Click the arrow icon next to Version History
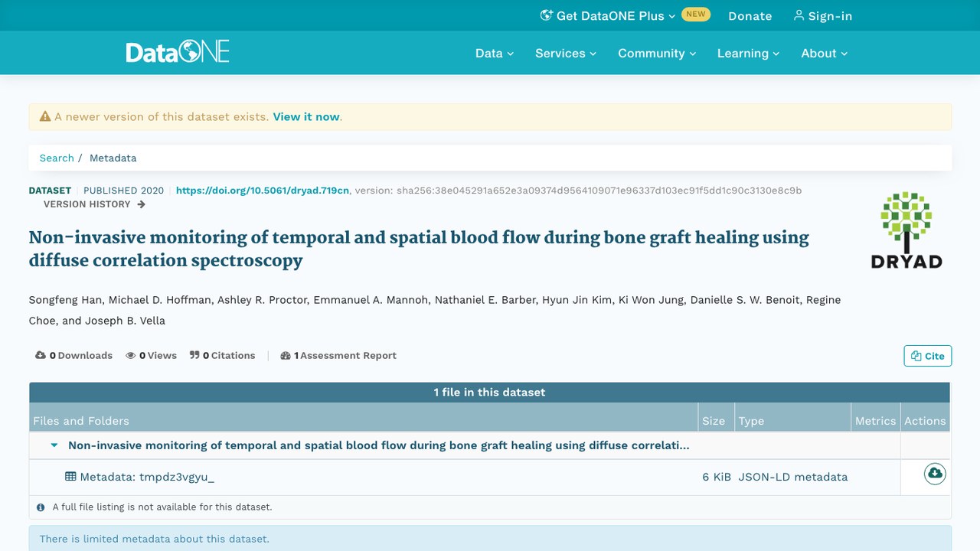 (141, 204)
